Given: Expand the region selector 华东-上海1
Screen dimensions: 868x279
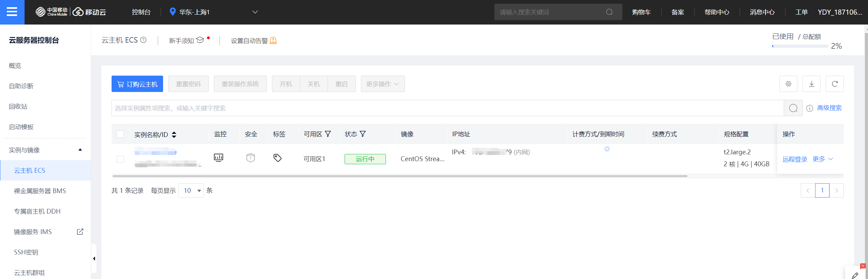Looking at the screenshot, I should click(x=214, y=12).
